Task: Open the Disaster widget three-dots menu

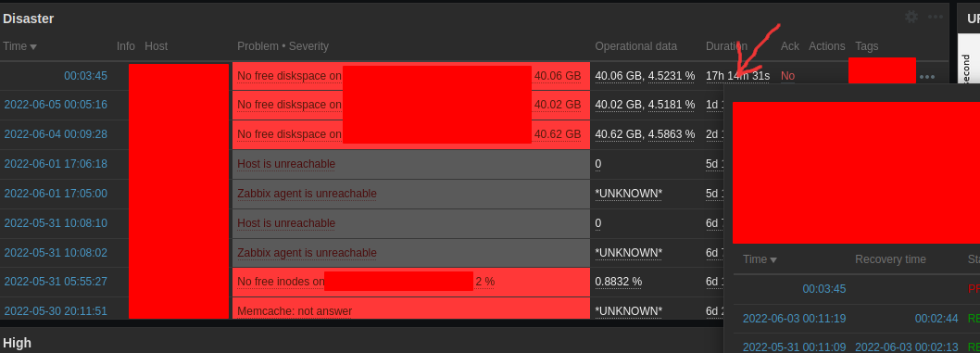Action: (935, 17)
